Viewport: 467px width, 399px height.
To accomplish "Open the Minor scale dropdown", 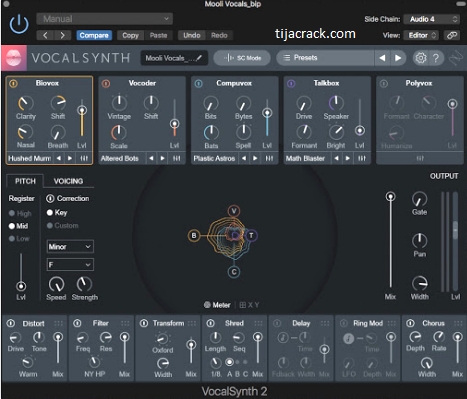I will (70, 247).
